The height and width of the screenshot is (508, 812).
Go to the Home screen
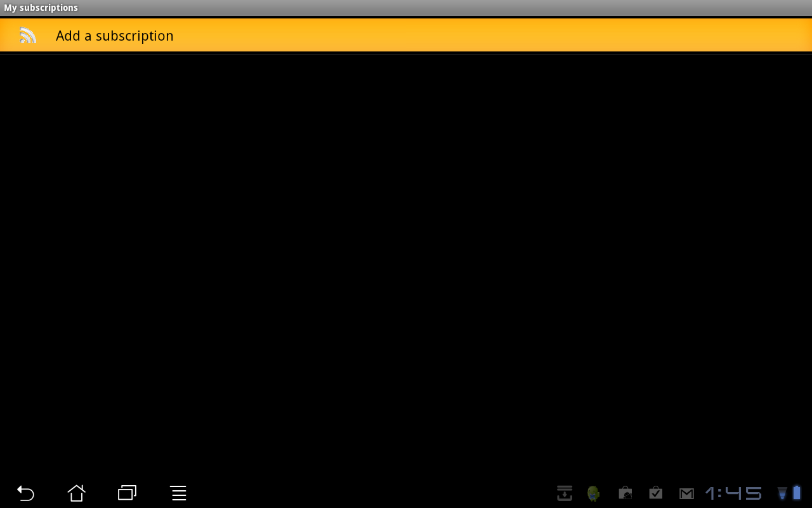pos(76,493)
